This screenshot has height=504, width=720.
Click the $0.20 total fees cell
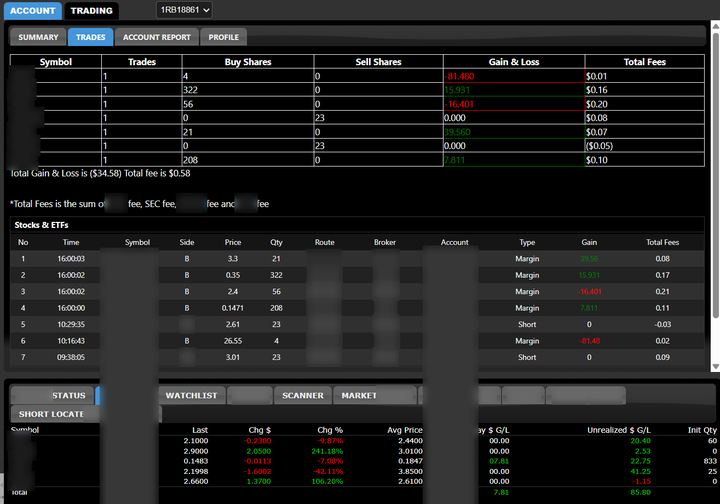pyautogui.click(x=644, y=104)
